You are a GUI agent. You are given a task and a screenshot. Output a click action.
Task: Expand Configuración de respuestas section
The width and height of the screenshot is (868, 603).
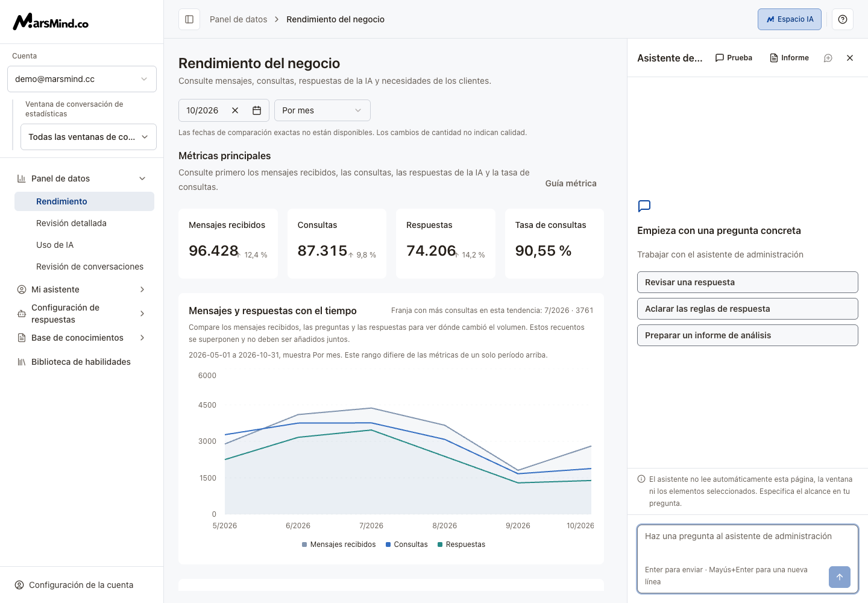point(142,314)
